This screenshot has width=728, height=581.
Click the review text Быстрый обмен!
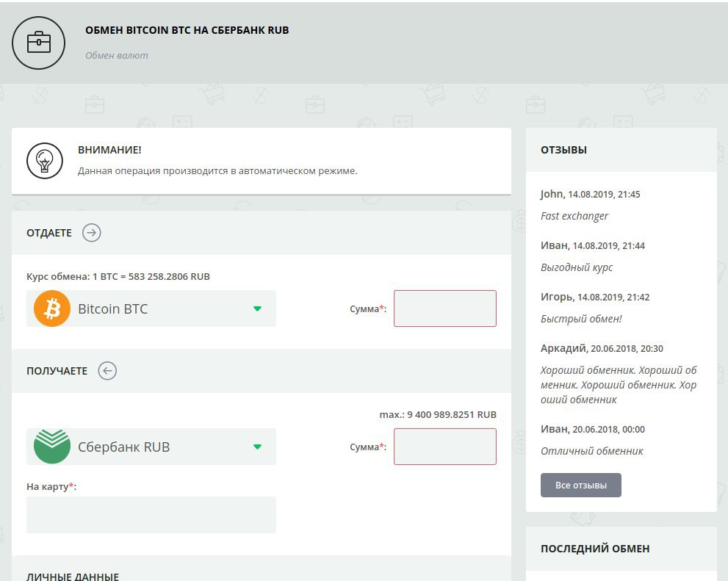pyautogui.click(x=581, y=319)
